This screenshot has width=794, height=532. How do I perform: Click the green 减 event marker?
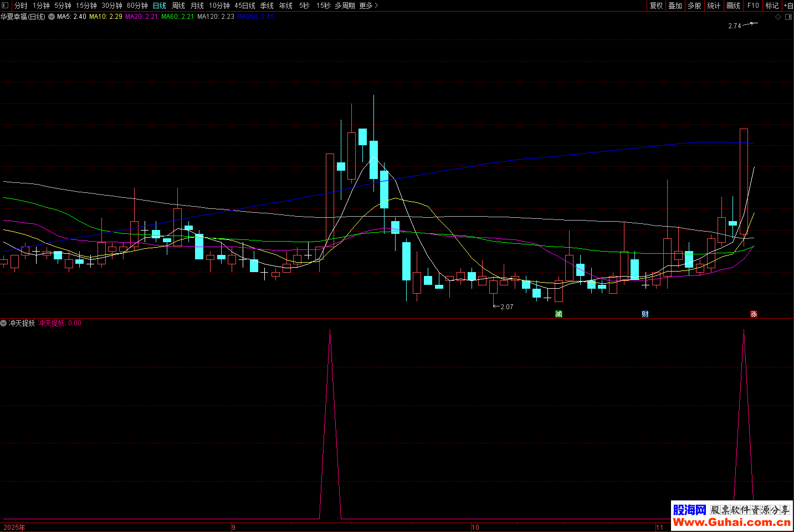tap(559, 314)
